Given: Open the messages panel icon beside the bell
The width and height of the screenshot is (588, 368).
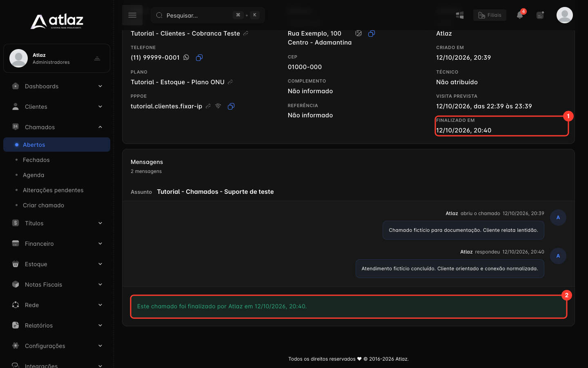Looking at the screenshot, I should pyautogui.click(x=540, y=15).
